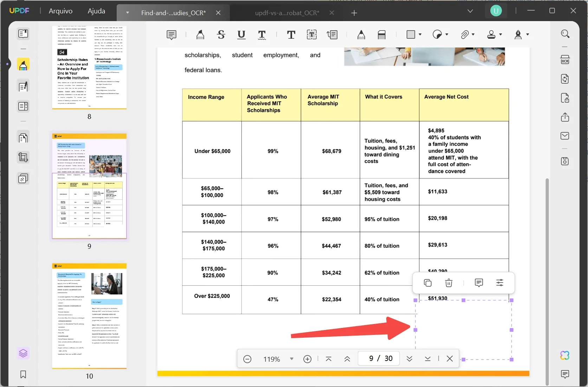Open the Bookmarks panel icon

(x=23, y=374)
